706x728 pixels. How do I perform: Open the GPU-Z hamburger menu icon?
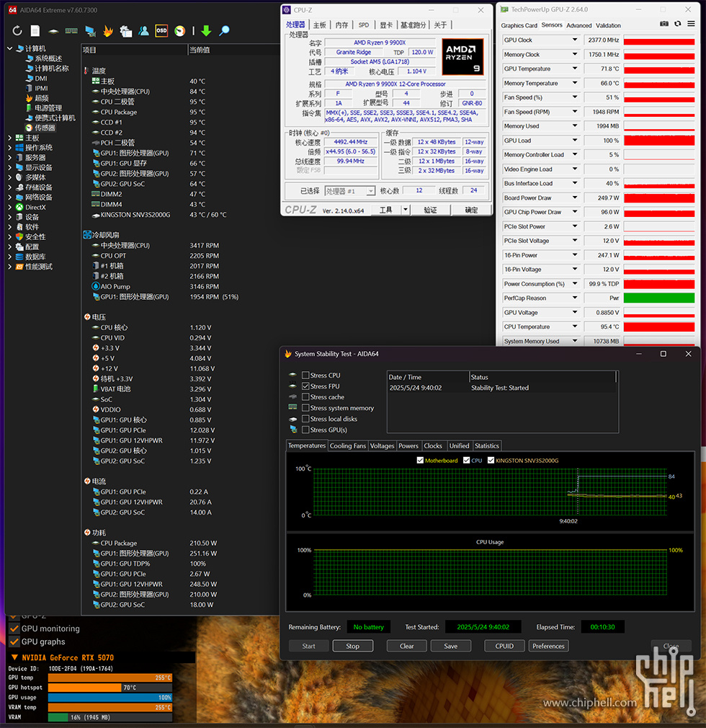coord(691,24)
